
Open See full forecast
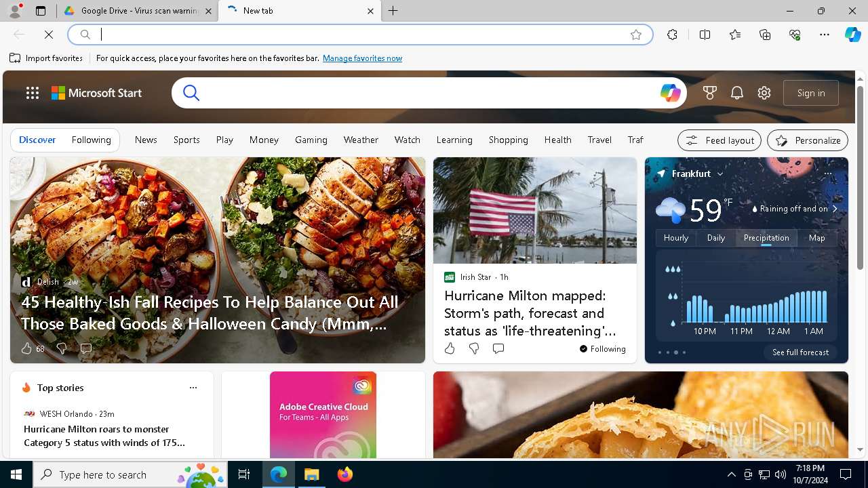[801, 352]
